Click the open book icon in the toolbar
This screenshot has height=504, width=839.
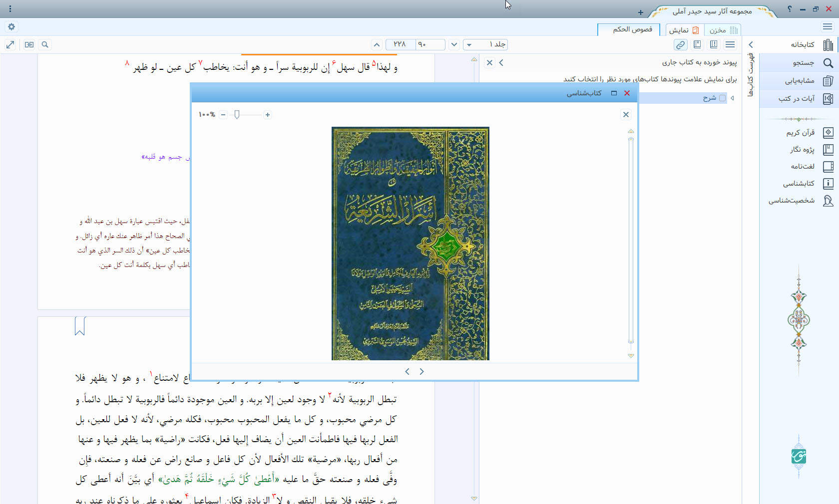click(714, 44)
